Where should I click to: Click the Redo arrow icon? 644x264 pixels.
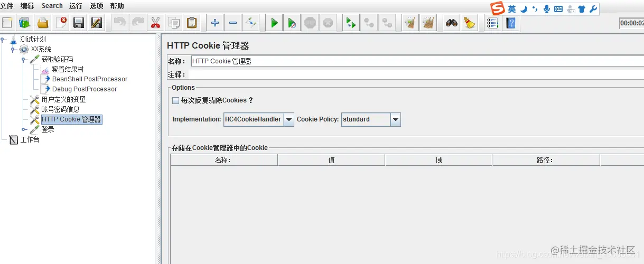[138, 23]
